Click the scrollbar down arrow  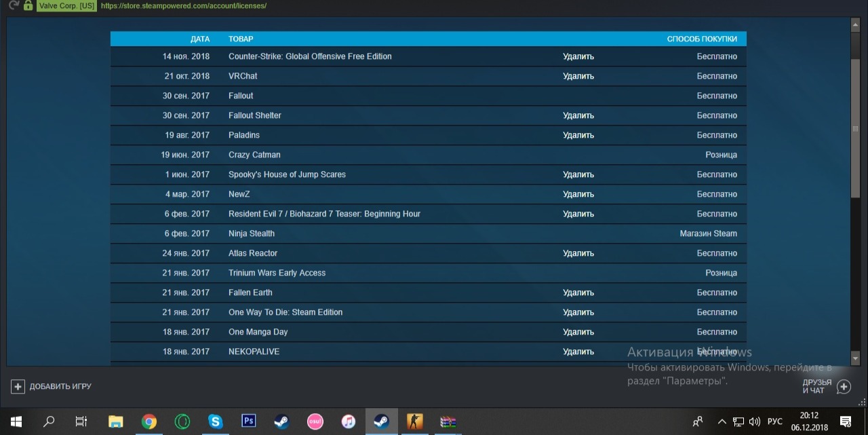[855, 358]
